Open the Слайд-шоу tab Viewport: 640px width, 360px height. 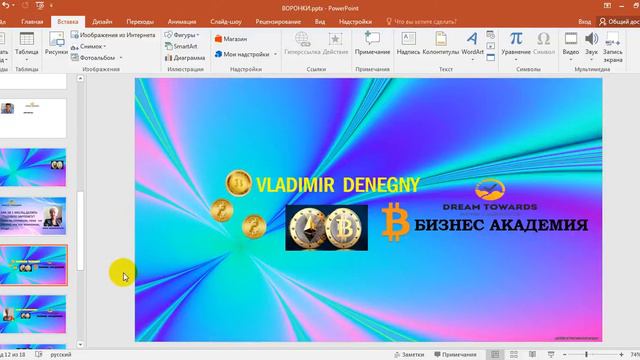[x=226, y=22]
